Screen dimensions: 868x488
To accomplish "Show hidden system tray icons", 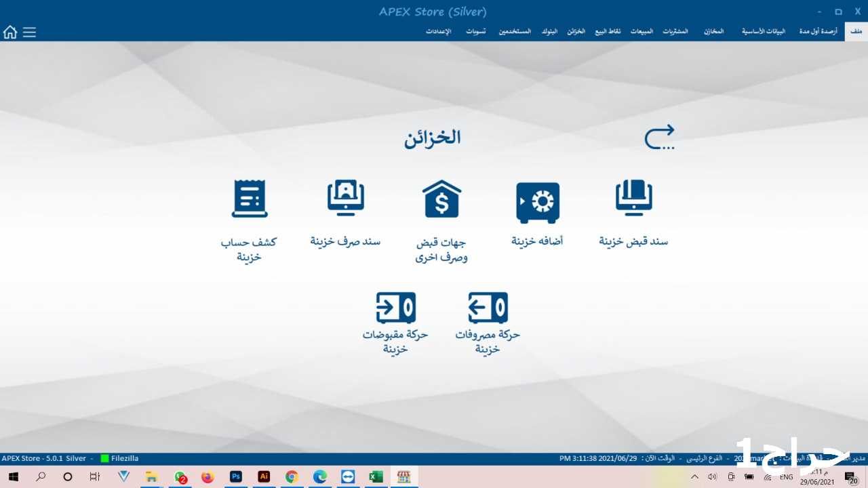I will [x=694, y=476].
